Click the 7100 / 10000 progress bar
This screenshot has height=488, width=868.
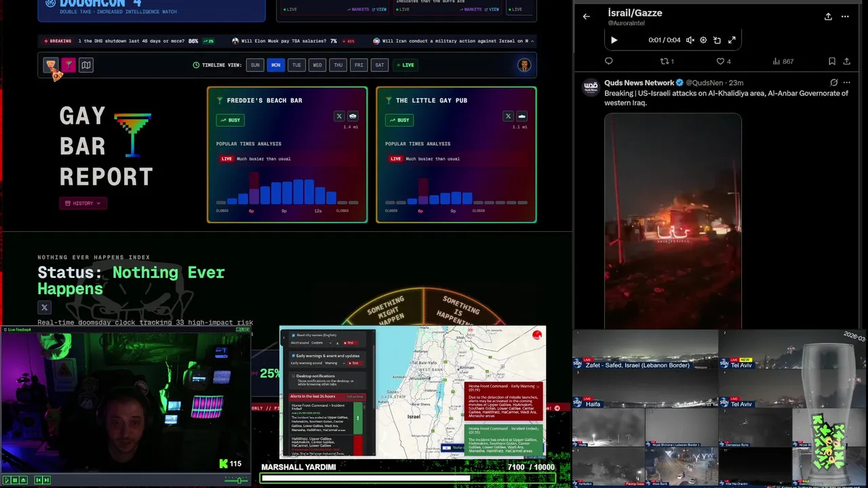coord(408,478)
